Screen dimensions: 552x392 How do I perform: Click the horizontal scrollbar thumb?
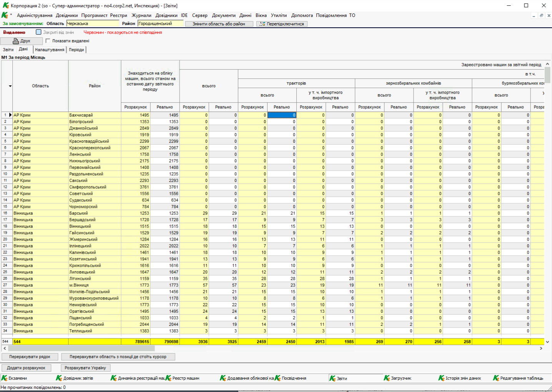pyautogui.click(x=81, y=348)
